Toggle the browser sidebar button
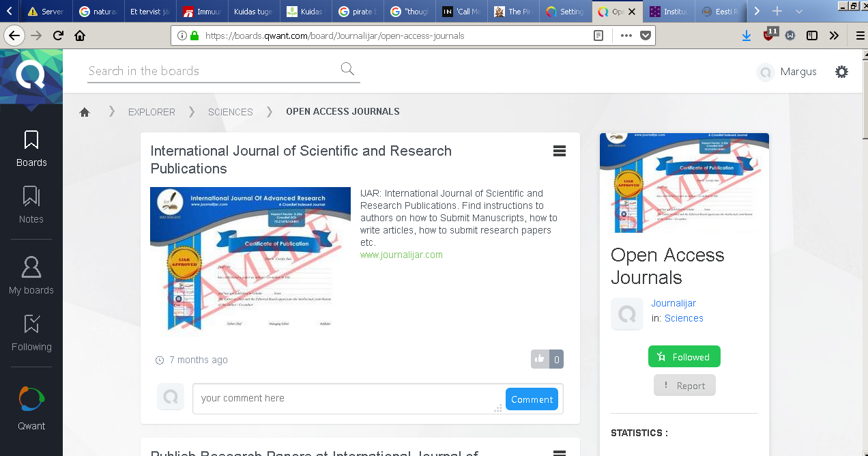 [x=812, y=35]
